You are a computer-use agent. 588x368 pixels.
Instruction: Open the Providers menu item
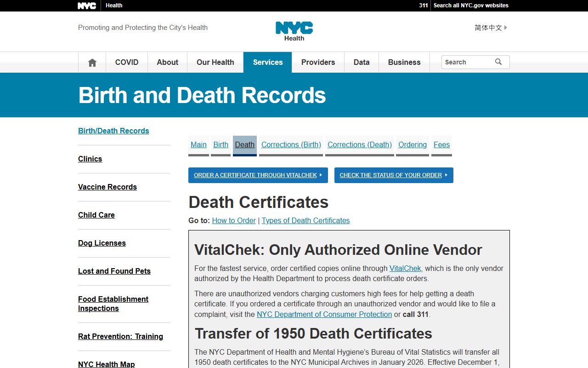pyautogui.click(x=318, y=63)
